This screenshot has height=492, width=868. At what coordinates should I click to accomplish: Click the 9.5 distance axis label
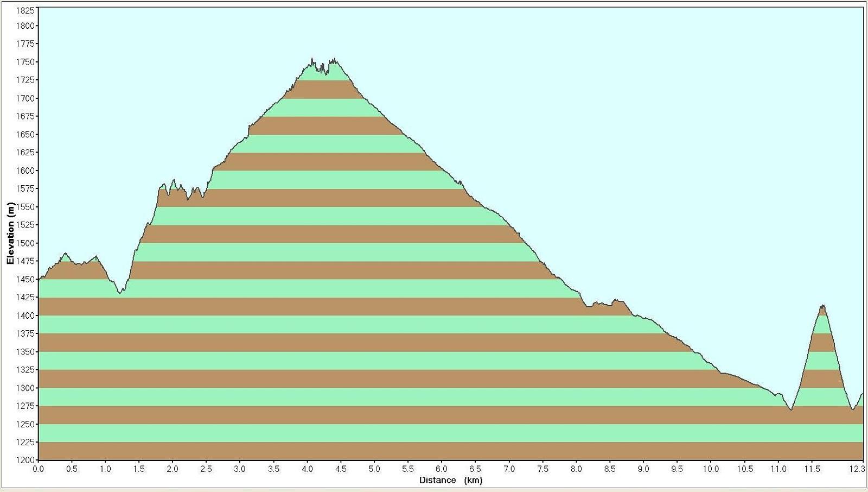[x=677, y=469]
